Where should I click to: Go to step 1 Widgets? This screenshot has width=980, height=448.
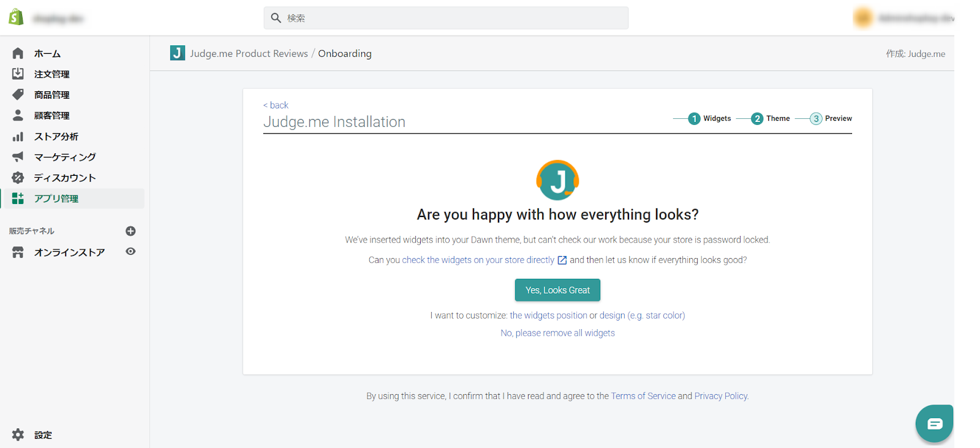click(710, 118)
